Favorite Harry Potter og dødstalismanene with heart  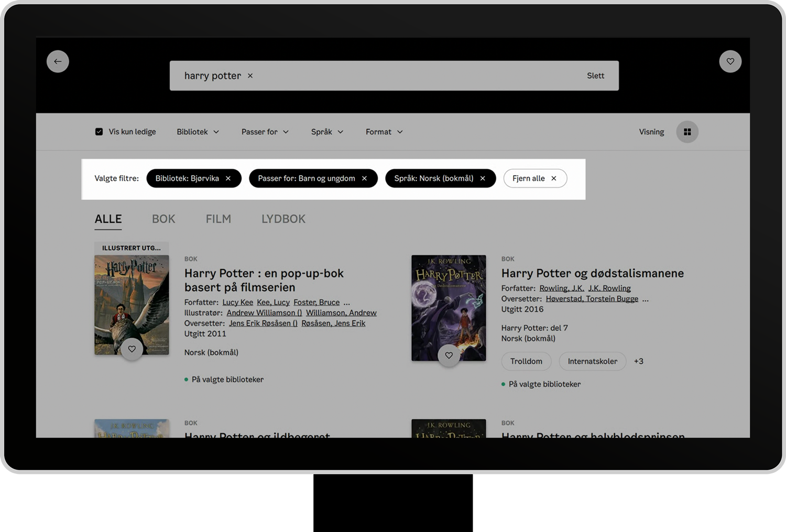[449, 355]
